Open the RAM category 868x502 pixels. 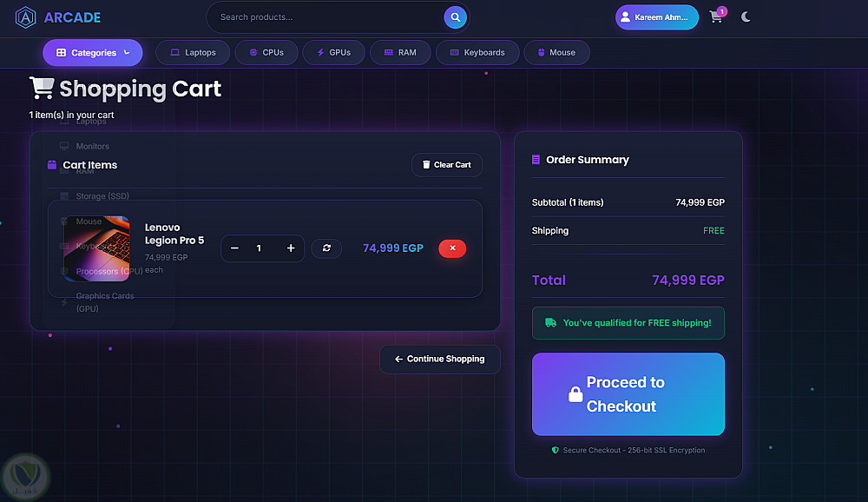400,53
